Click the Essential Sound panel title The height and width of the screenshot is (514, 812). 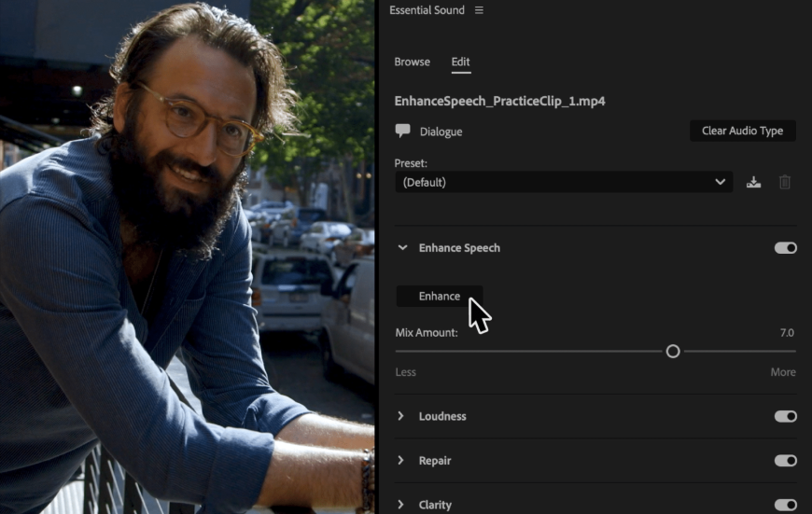(427, 10)
